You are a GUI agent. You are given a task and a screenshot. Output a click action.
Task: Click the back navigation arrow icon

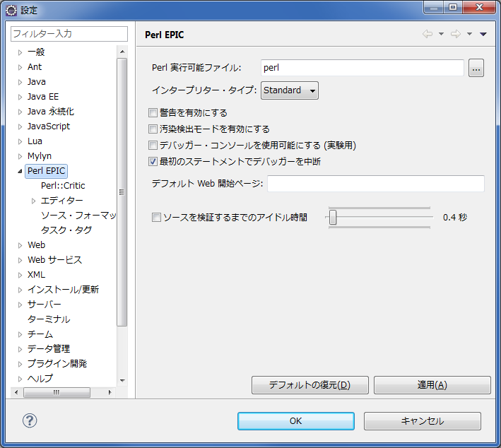tap(428, 34)
